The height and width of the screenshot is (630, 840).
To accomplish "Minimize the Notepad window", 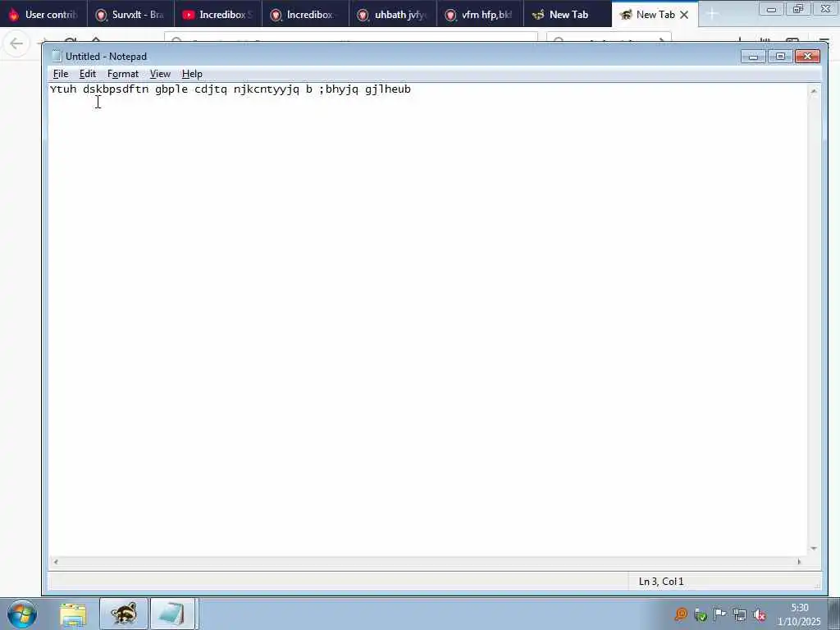I will (x=753, y=57).
